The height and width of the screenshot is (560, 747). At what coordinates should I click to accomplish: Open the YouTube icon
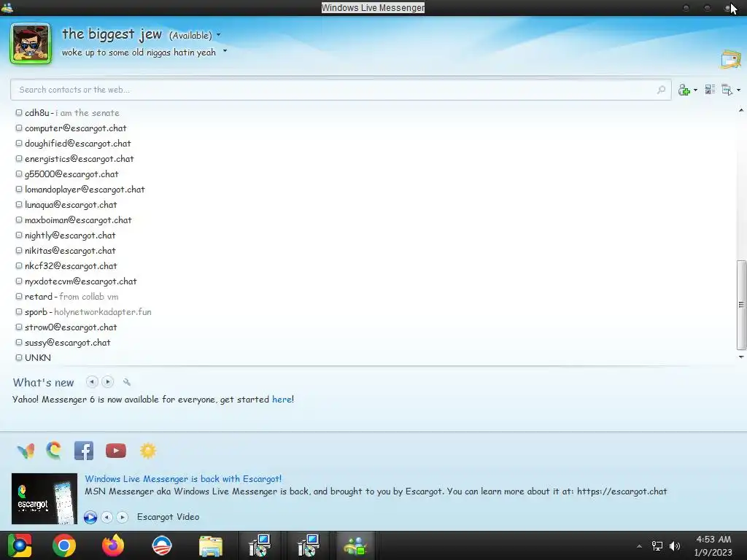(x=116, y=451)
